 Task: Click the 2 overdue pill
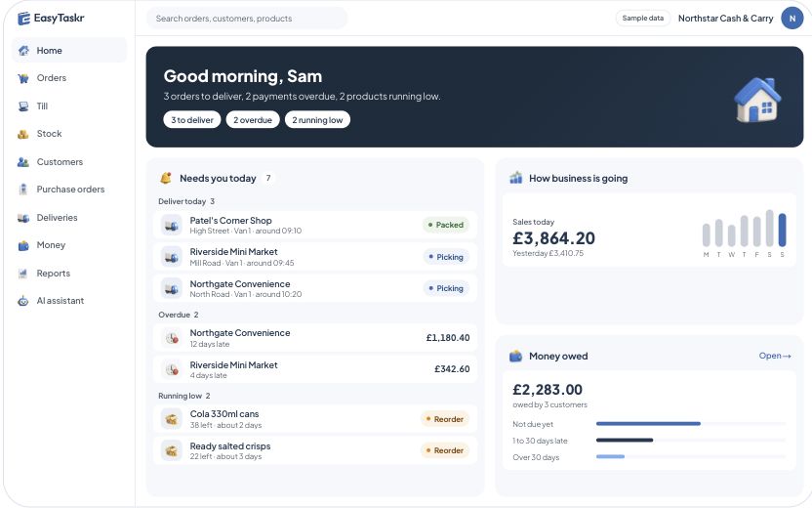(x=253, y=120)
